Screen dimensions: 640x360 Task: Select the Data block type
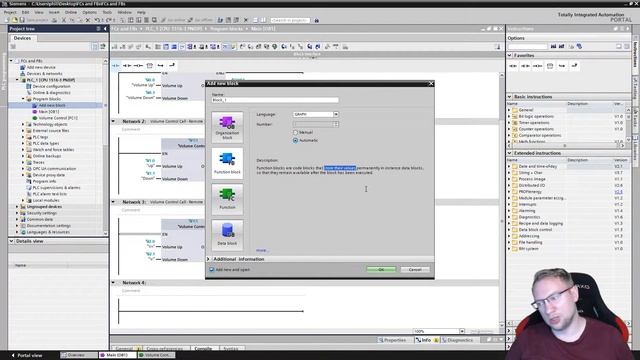[x=227, y=235]
